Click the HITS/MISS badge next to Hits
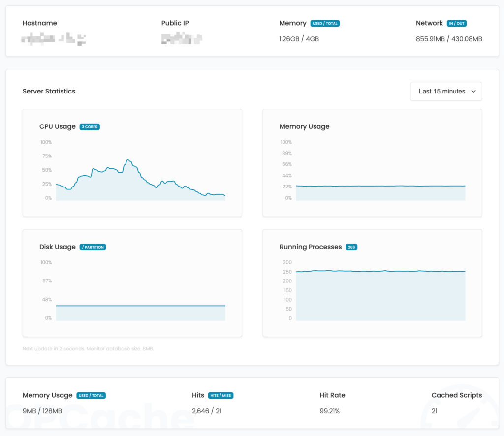The image size is (504, 436). click(221, 395)
